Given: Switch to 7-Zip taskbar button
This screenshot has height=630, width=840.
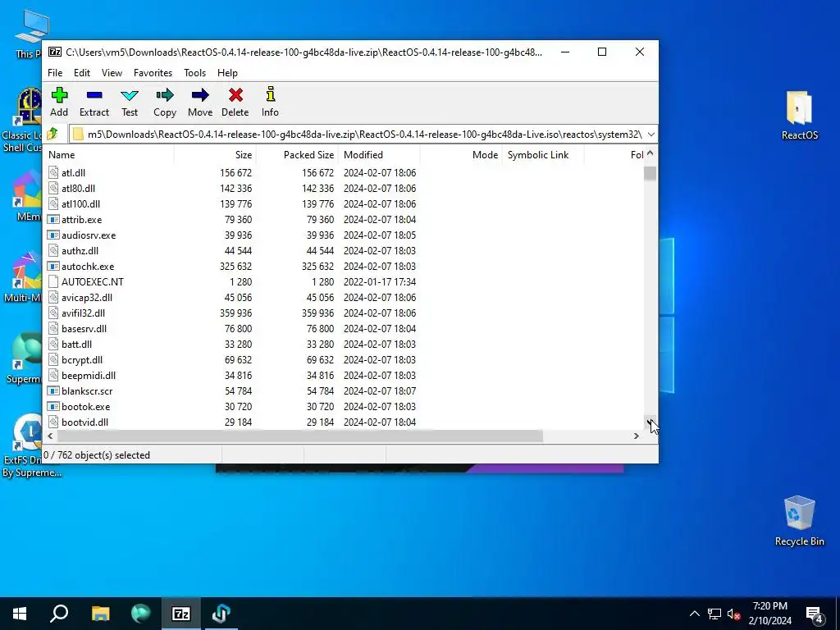Looking at the screenshot, I should 180,614.
